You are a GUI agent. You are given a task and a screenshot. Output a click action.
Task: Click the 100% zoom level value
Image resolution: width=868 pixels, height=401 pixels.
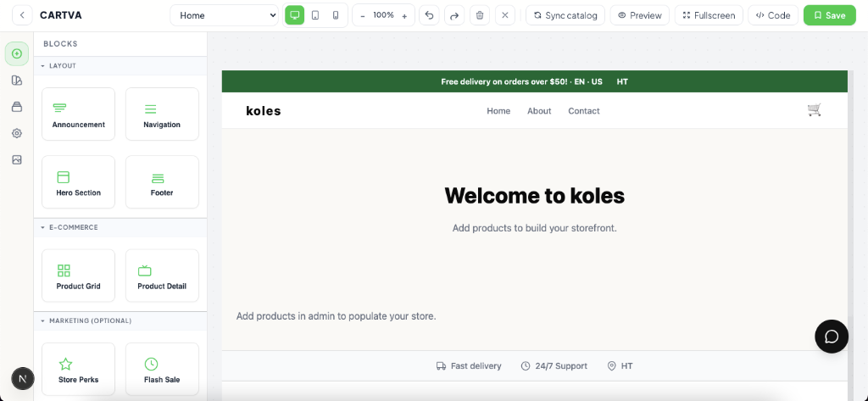click(x=384, y=15)
